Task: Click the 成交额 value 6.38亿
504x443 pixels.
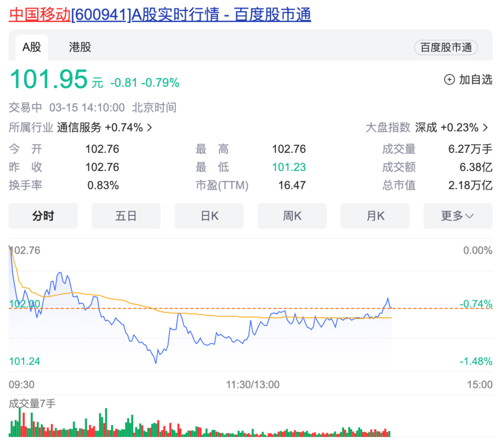Action: pyautogui.click(x=476, y=167)
